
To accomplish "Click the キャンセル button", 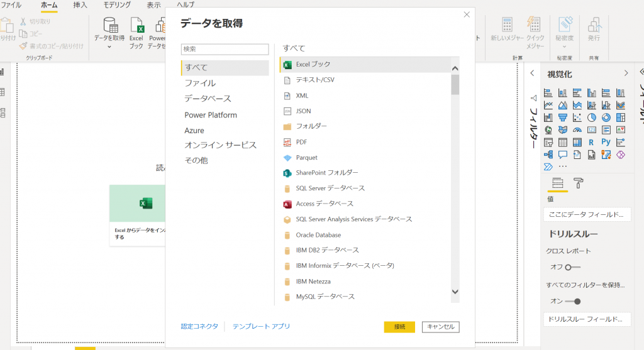I will pos(441,327).
